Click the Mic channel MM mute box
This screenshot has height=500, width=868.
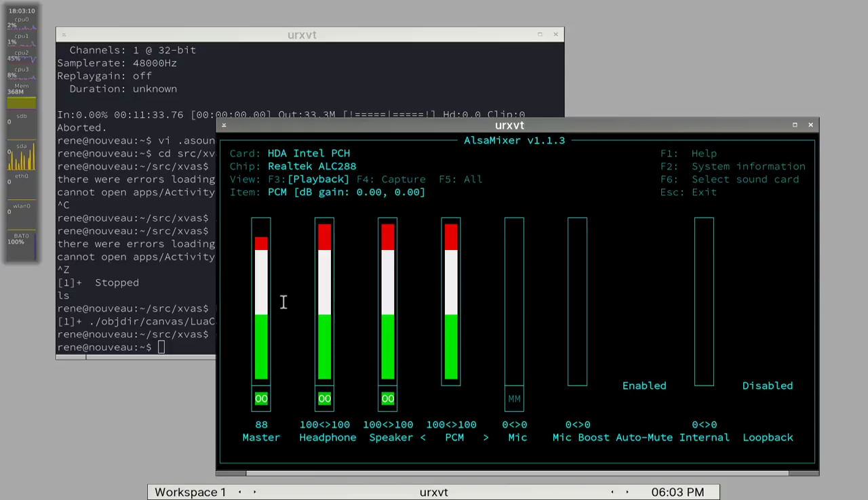click(514, 399)
